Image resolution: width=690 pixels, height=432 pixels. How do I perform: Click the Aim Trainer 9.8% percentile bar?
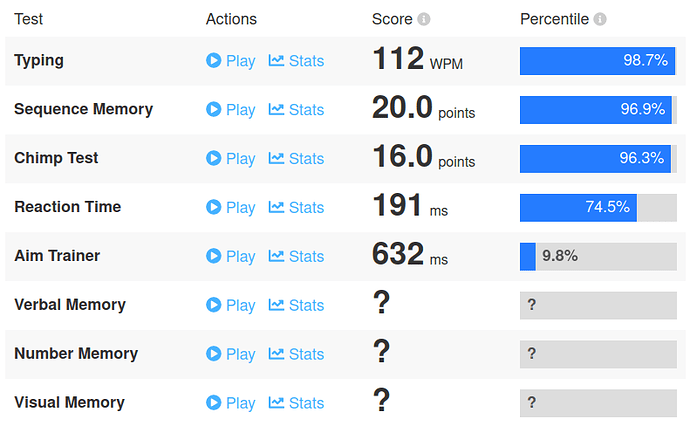pyautogui.click(x=597, y=256)
